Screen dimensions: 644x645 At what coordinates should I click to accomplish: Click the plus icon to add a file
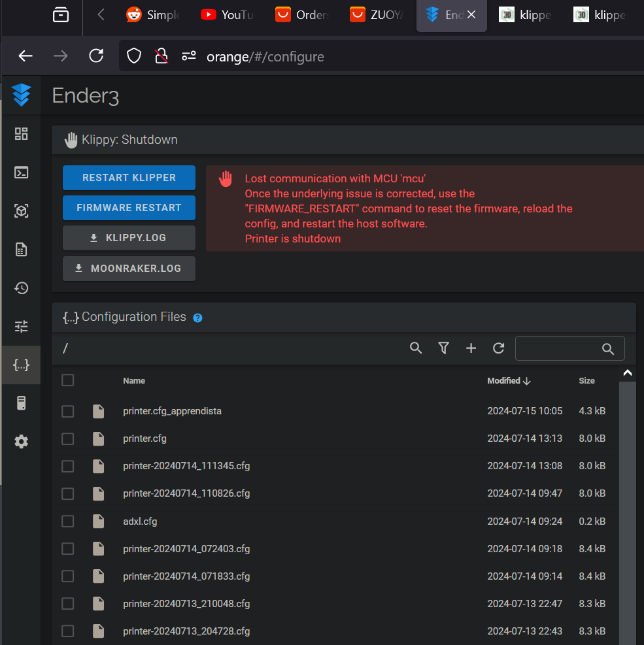pyautogui.click(x=471, y=348)
